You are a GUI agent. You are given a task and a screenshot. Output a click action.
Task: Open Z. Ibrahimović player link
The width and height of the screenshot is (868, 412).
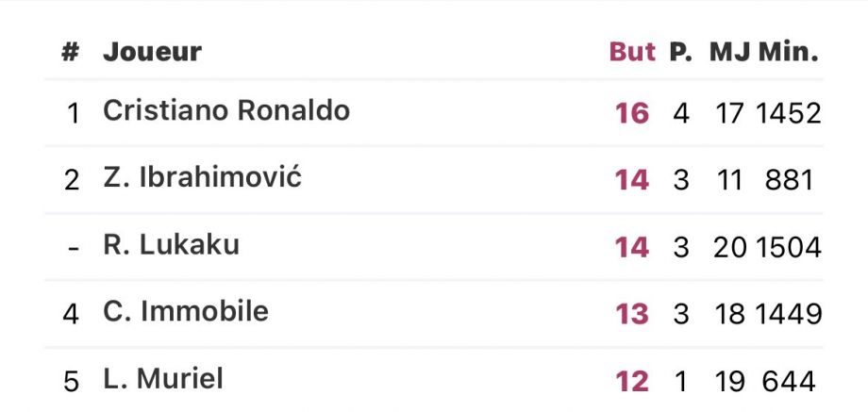coord(203,177)
